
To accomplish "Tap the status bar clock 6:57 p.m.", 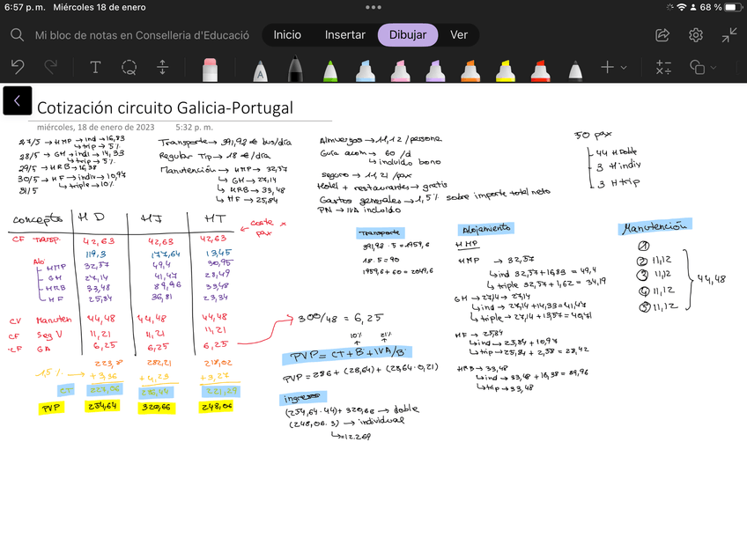I will click(x=25, y=7).
